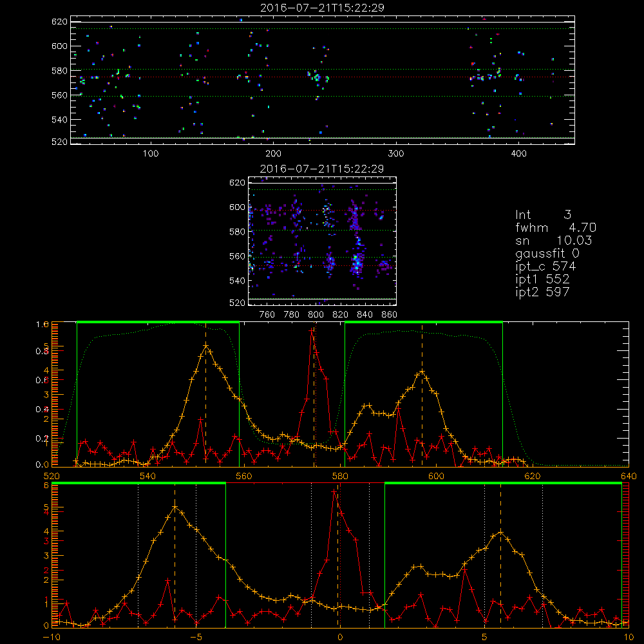The width and height of the screenshot is (644, 644).
Task: Click x-axis label '820' under the middle image
Action: pyautogui.click(x=341, y=315)
